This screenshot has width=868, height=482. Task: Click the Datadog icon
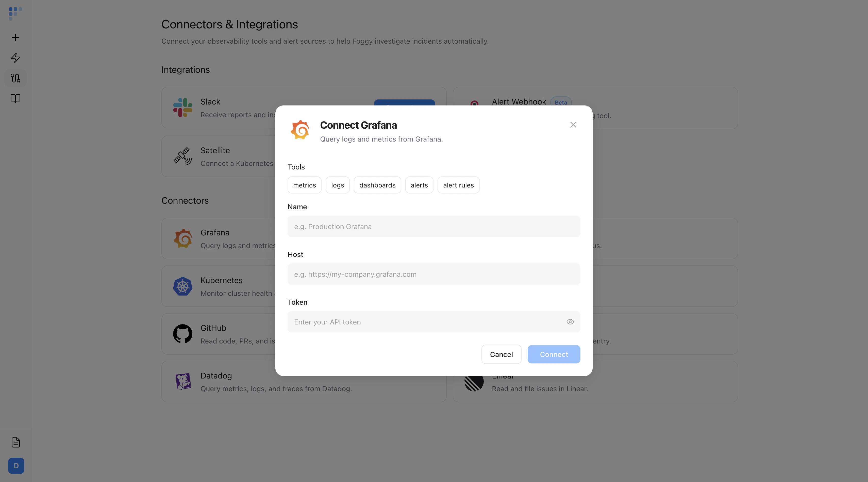pos(183,382)
